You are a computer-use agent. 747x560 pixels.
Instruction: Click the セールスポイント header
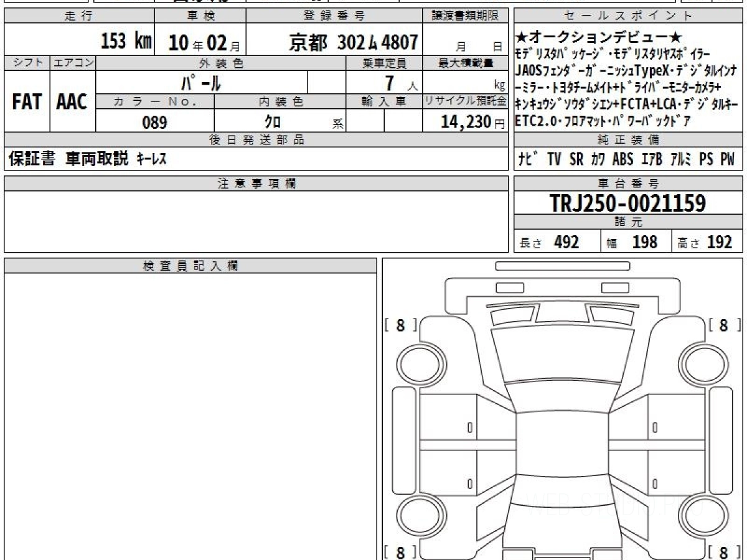pos(628,16)
